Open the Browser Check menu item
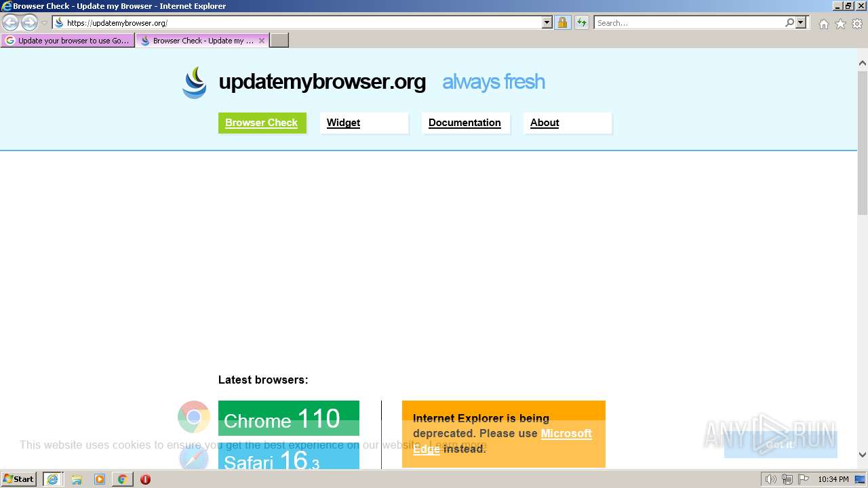 (262, 123)
